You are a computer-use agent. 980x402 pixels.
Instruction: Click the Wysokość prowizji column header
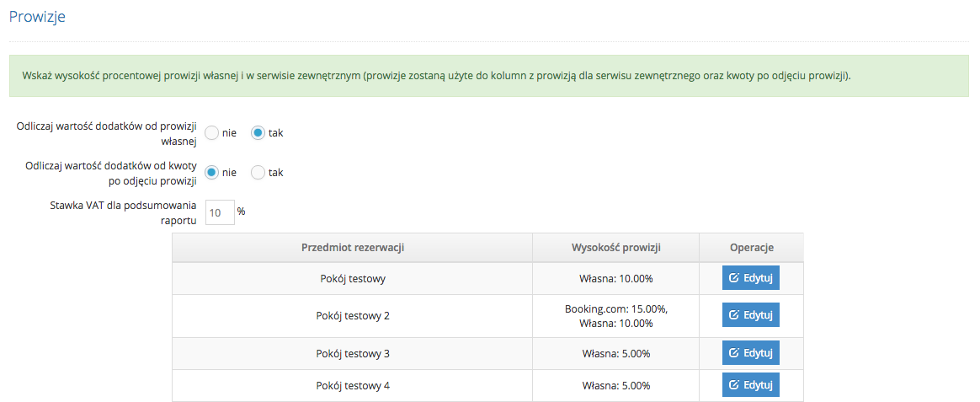tap(616, 248)
